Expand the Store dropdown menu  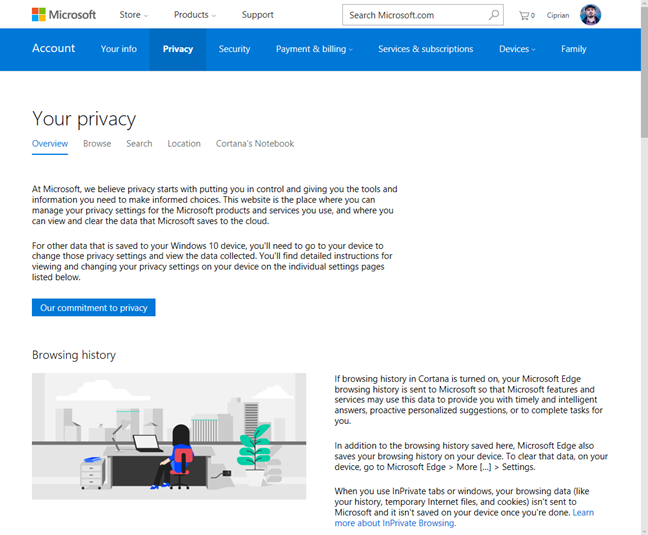[133, 15]
